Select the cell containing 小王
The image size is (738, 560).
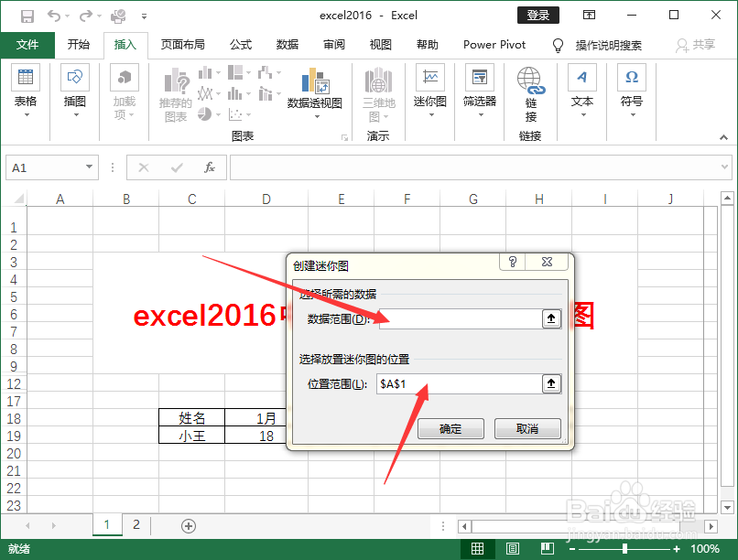[192, 435]
